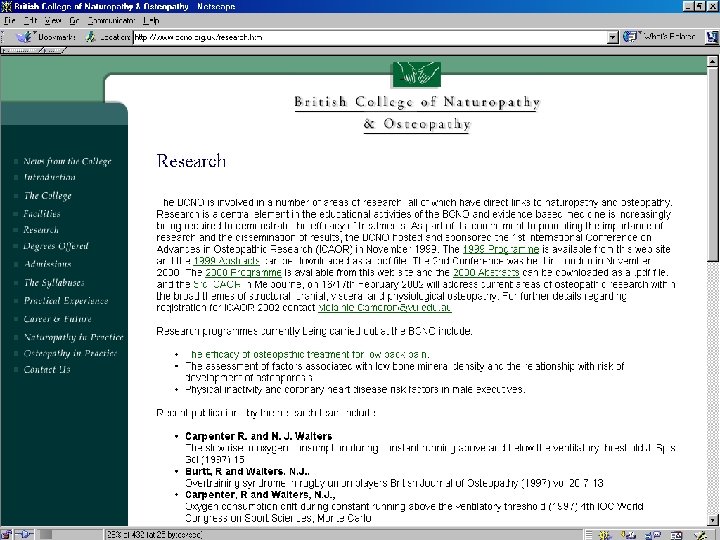Open the Introduction sidebar link
Viewport: 720px width, 540px height.
coord(50,177)
